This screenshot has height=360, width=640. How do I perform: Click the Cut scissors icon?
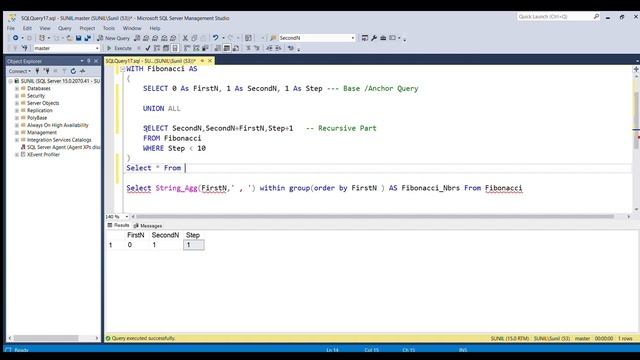[185, 38]
